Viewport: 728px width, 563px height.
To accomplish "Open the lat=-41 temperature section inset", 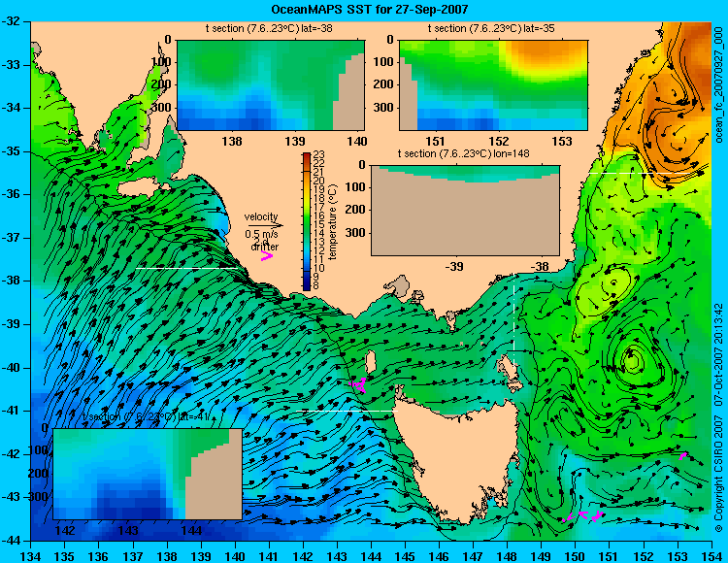I will coord(148,474).
